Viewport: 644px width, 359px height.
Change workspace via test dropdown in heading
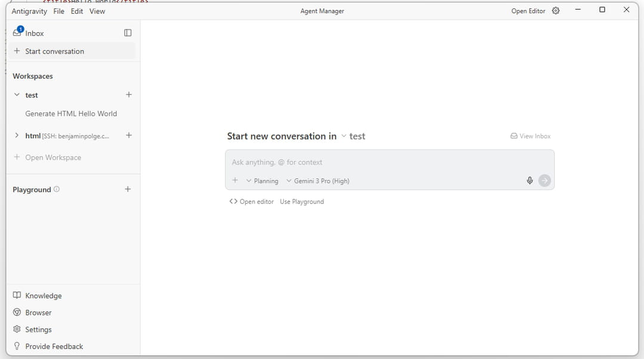(354, 136)
